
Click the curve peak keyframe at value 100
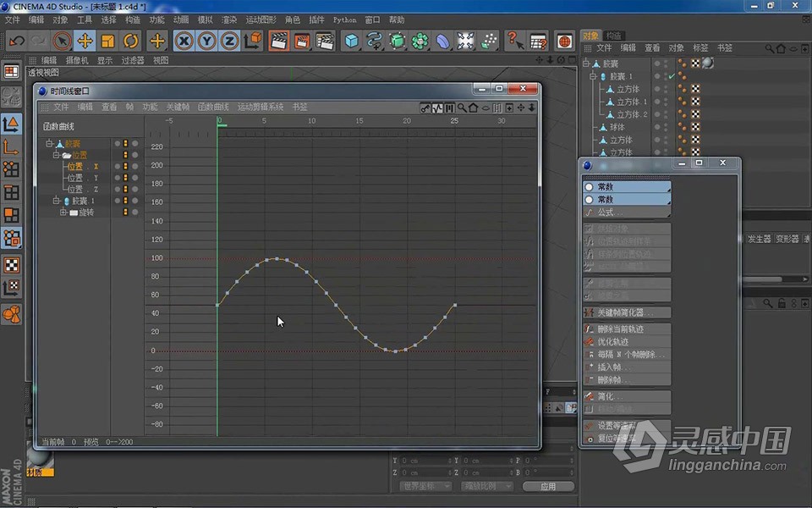(277, 259)
